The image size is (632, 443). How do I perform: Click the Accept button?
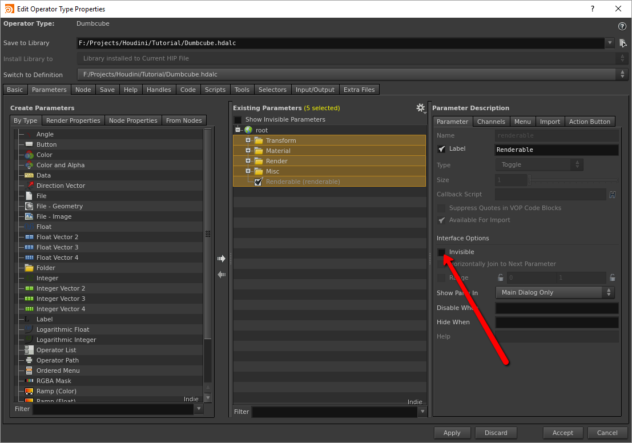562,431
